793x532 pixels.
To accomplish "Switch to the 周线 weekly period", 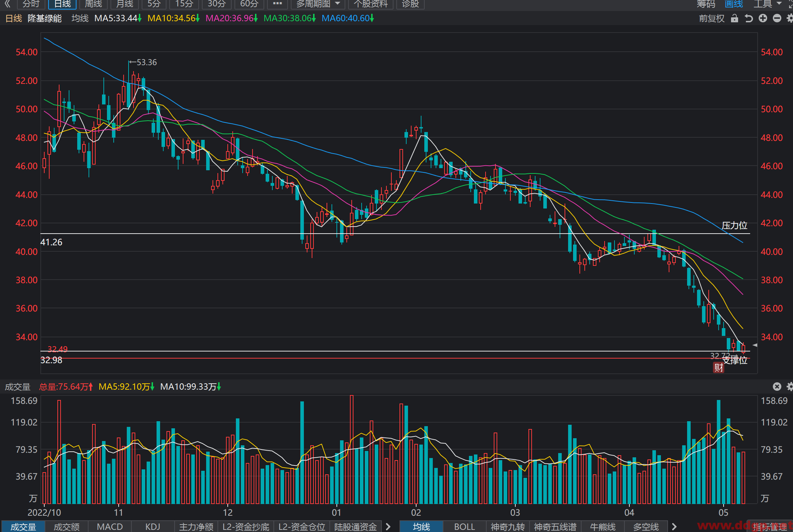I will 94,4.
